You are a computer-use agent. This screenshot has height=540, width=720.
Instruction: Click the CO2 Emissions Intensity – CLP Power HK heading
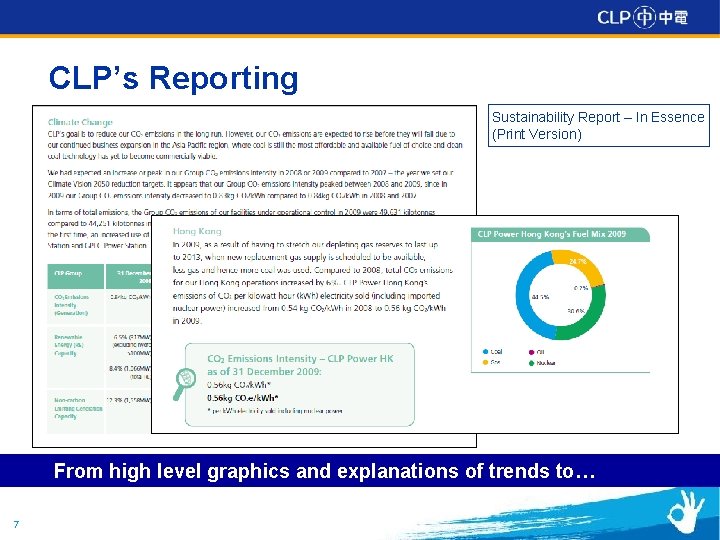click(300, 365)
